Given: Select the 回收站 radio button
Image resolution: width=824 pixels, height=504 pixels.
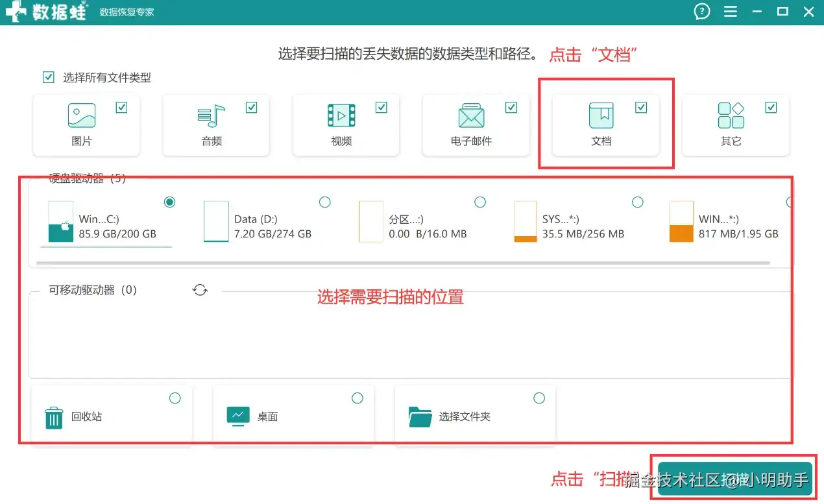Looking at the screenshot, I should click(x=175, y=398).
